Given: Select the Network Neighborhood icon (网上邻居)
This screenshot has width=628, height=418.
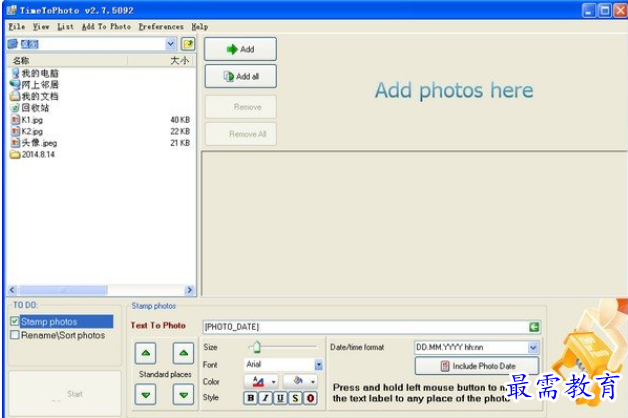Looking at the screenshot, I should coord(15,84).
